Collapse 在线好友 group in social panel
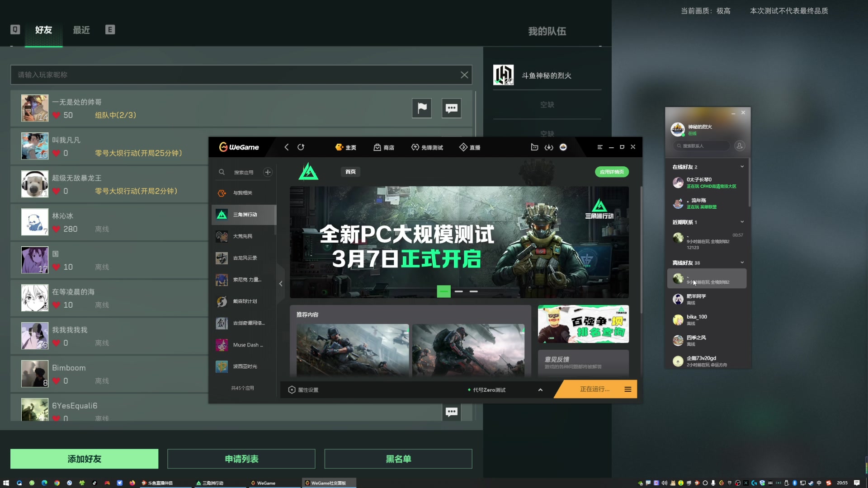Image resolution: width=868 pixels, height=488 pixels. [742, 167]
